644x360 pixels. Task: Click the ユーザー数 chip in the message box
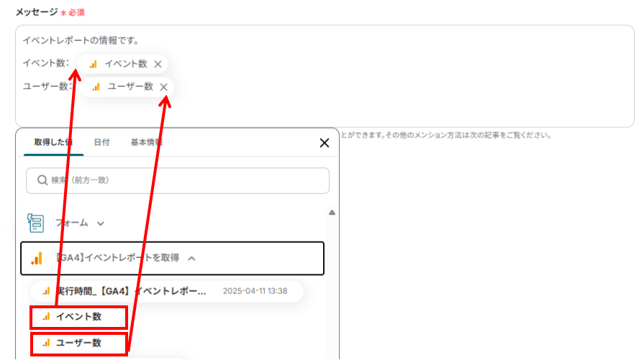(127, 87)
